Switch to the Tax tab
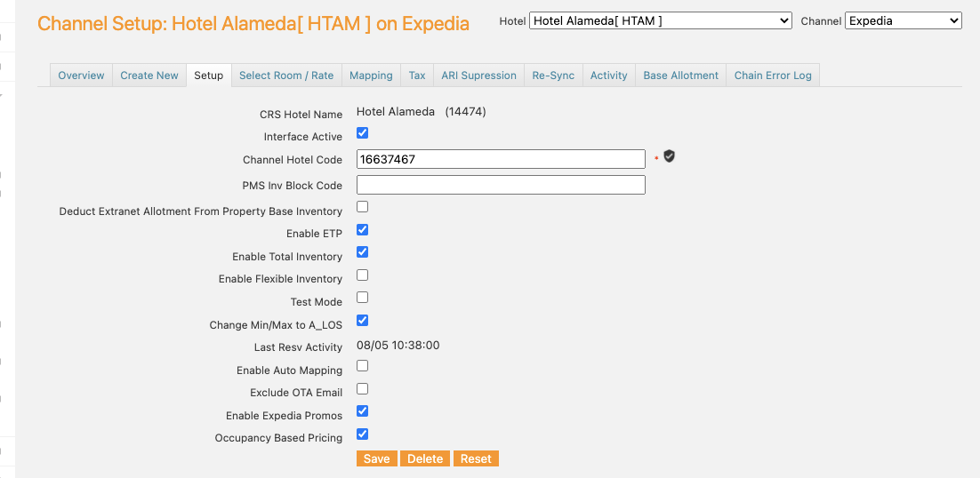The height and width of the screenshot is (478, 980). (417, 75)
